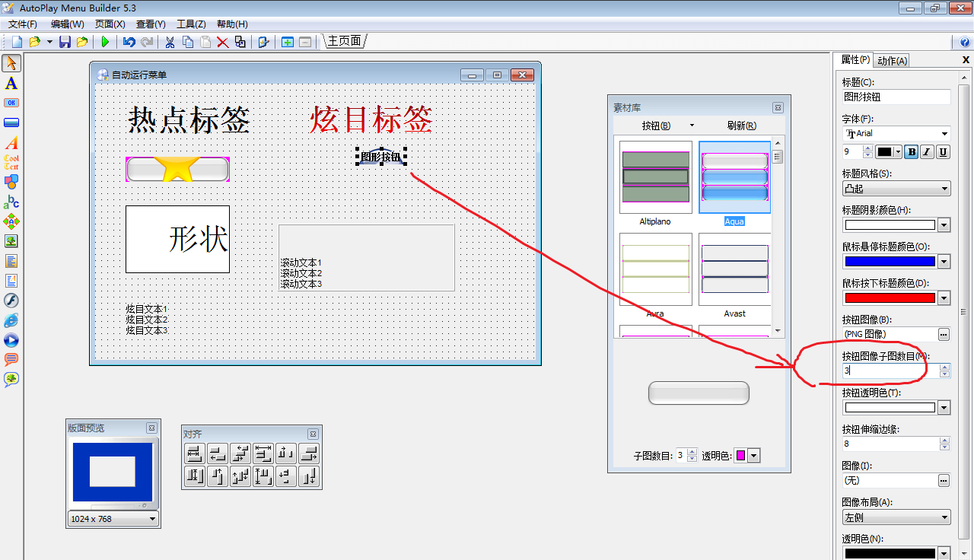Undo the last action using the blue arrow
The height and width of the screenshot is (560, 974).
[129, 42]
